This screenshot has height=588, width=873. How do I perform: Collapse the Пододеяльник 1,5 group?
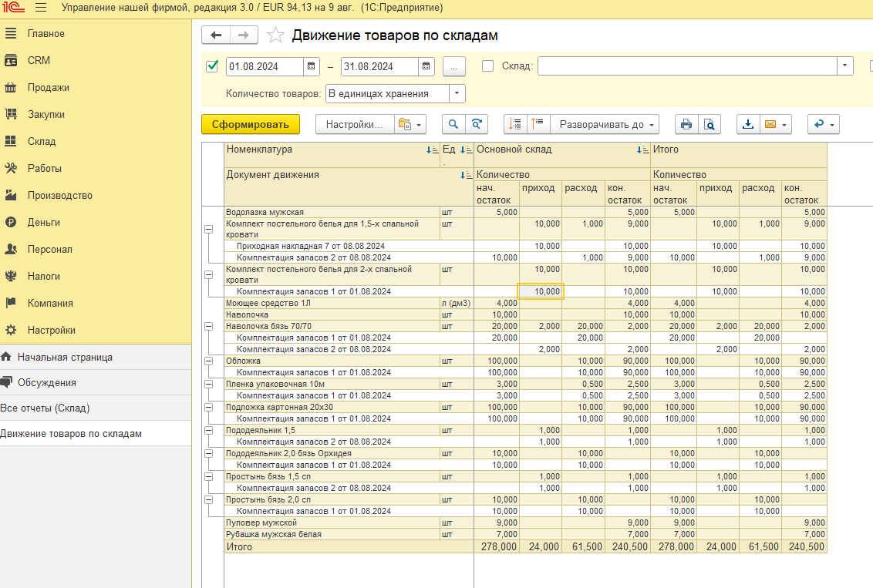click(x=209, y=431)
